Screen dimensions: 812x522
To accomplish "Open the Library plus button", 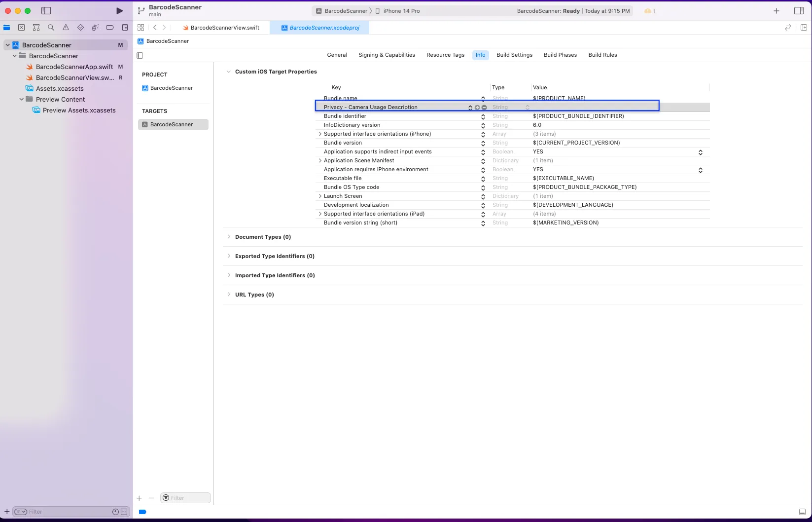I will pyautogui.click(x=777, y=11).
